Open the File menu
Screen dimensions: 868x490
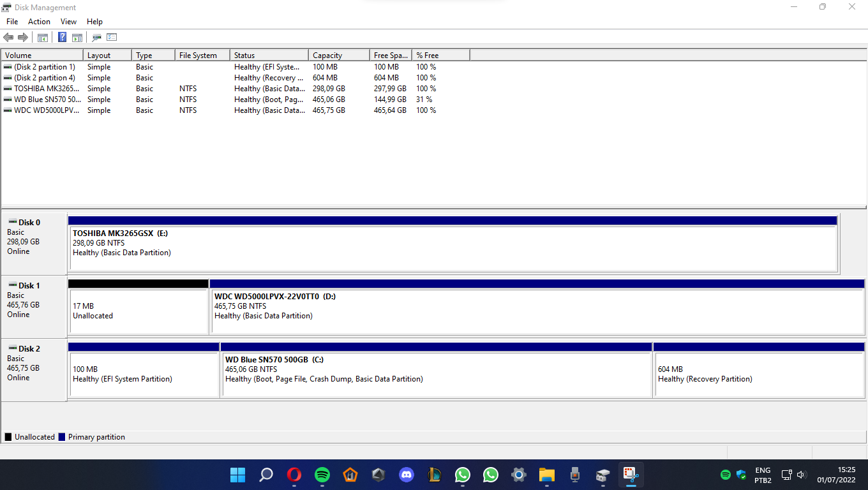12,22
